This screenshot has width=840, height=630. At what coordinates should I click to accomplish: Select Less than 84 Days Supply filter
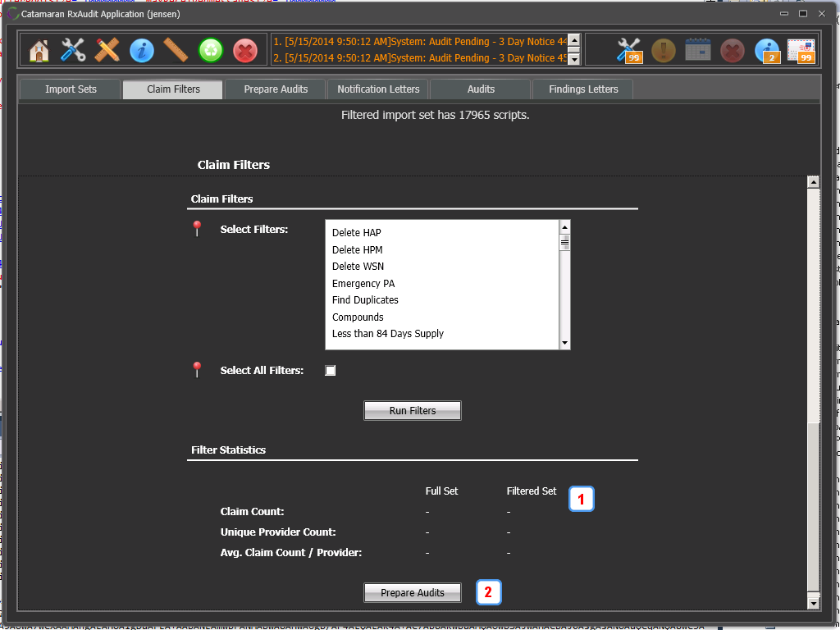click(388, 334)
